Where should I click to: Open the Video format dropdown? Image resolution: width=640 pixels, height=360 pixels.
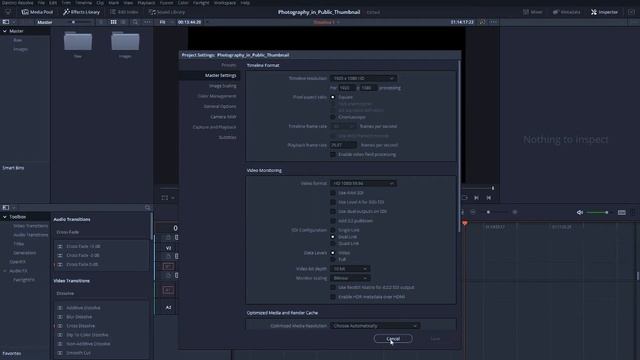tap(363, 184)
